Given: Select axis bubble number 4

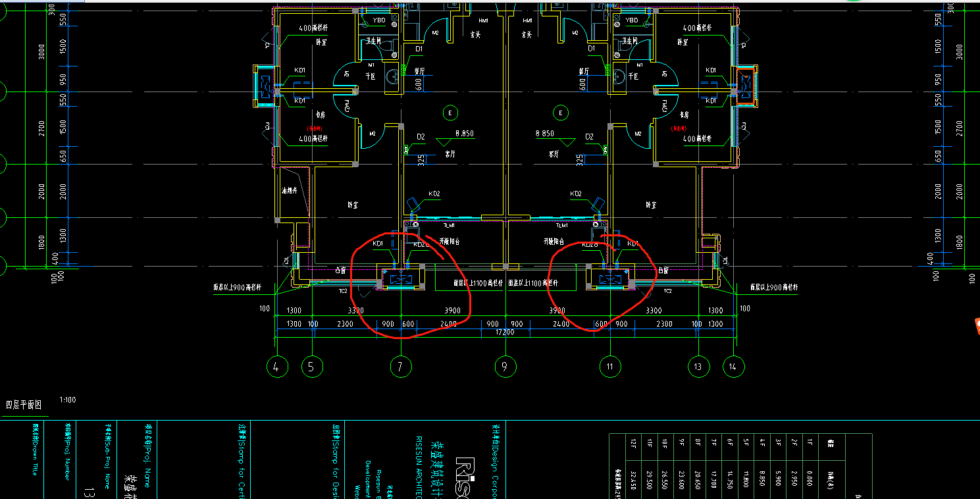Looking at the screenshot, I should [276, 367].
